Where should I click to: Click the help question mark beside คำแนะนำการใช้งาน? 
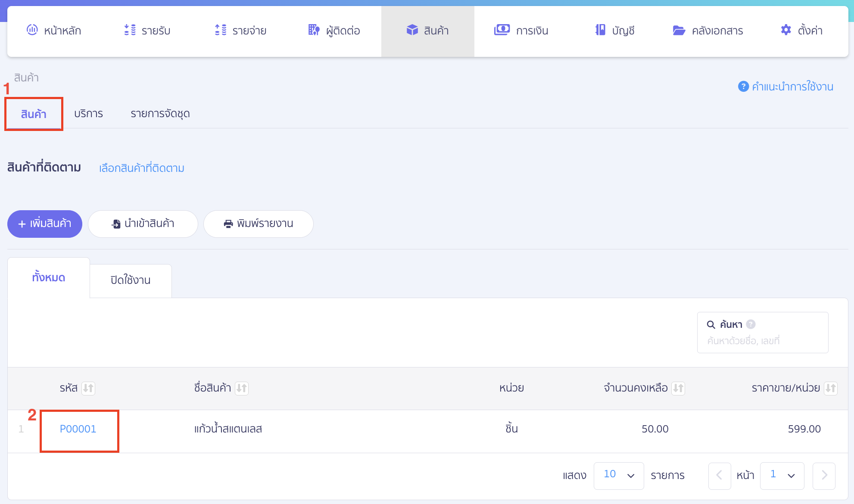(x=743, y=87)
